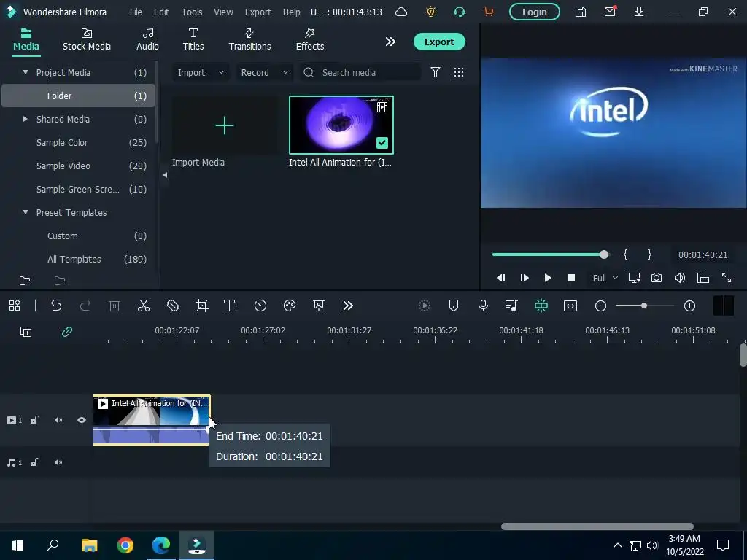747x560 pixels.
Task: Expand more timeline toolbar tools
Action: pos(348,306)
